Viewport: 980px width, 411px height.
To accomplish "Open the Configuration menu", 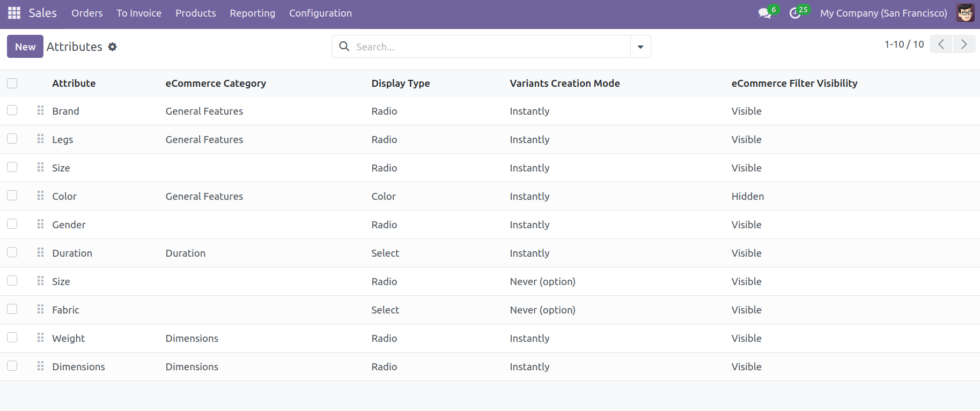I will point(320,13).
